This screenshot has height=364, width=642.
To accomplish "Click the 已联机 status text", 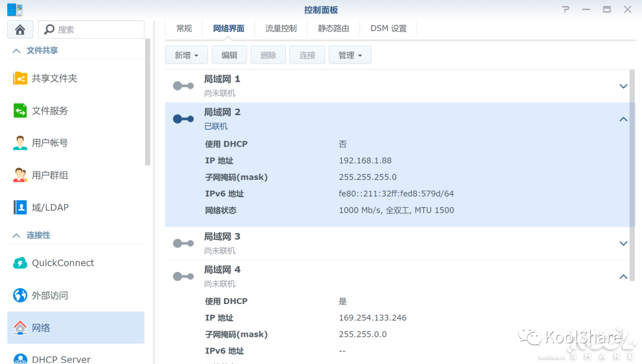I will pos(216,126).
